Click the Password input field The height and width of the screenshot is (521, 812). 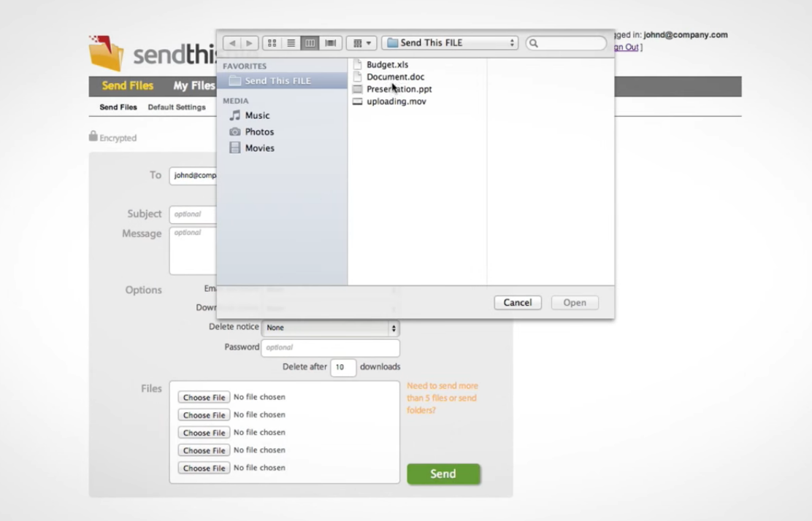point(330,348)
